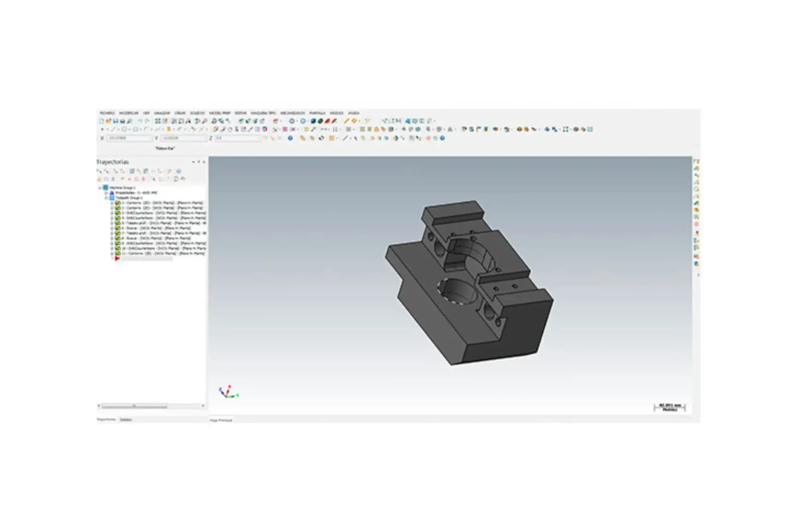Expand operation 3 Drill/Counterbore node

click(112, 213)
